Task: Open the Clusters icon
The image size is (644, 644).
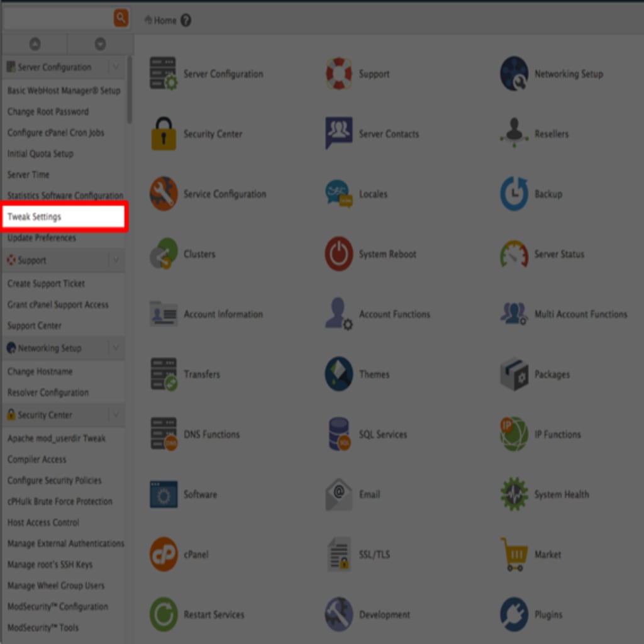Action: point(164,253)
